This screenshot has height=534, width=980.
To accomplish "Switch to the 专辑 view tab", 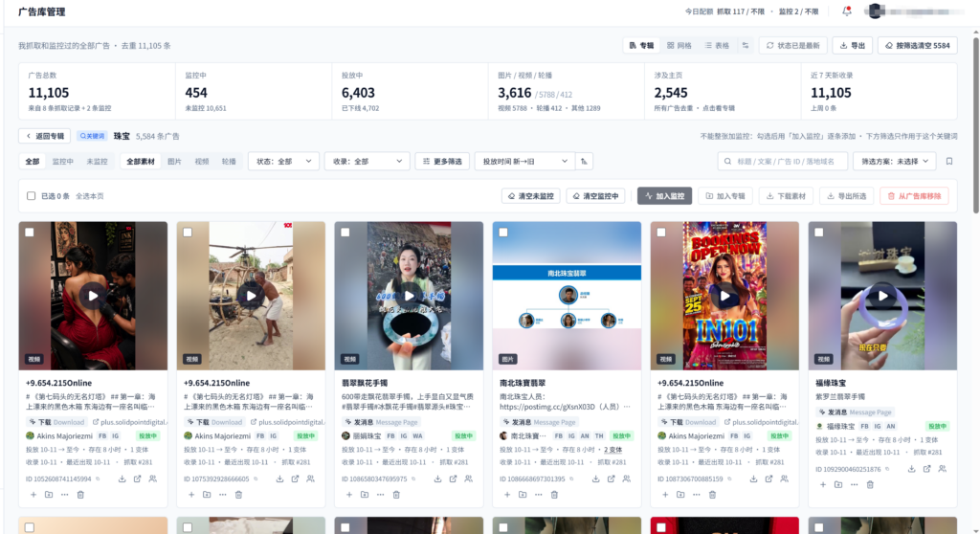I will 641,46.
